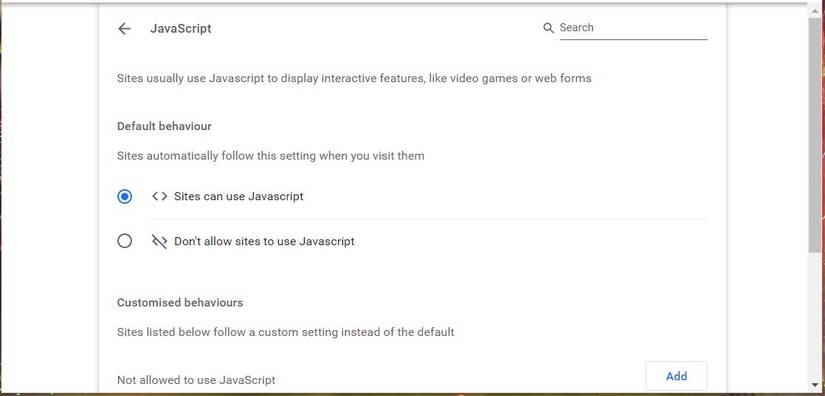Click the 'Default behaviour' section heading
Viewport: 825px width, 396px height.
[x=164, y=126]
